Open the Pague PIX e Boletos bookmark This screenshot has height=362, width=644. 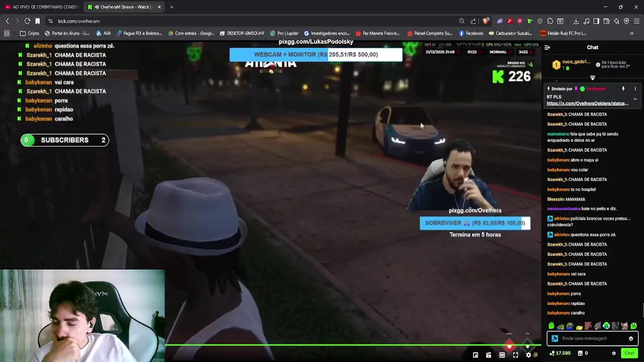[139, 33]
